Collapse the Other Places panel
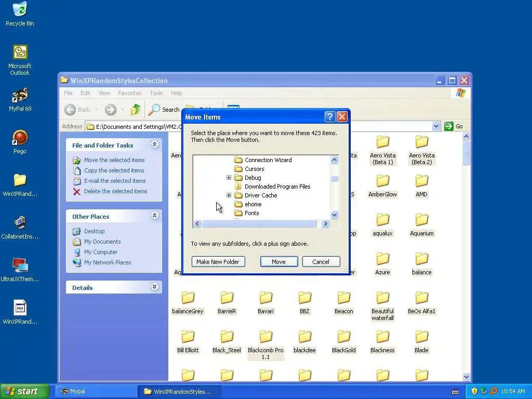 pyautogui.click(x=154, y=216)
